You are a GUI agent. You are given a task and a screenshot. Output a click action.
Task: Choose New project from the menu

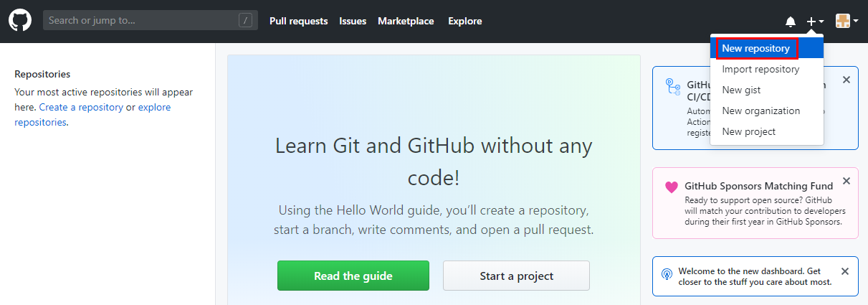tap(767, 132)
